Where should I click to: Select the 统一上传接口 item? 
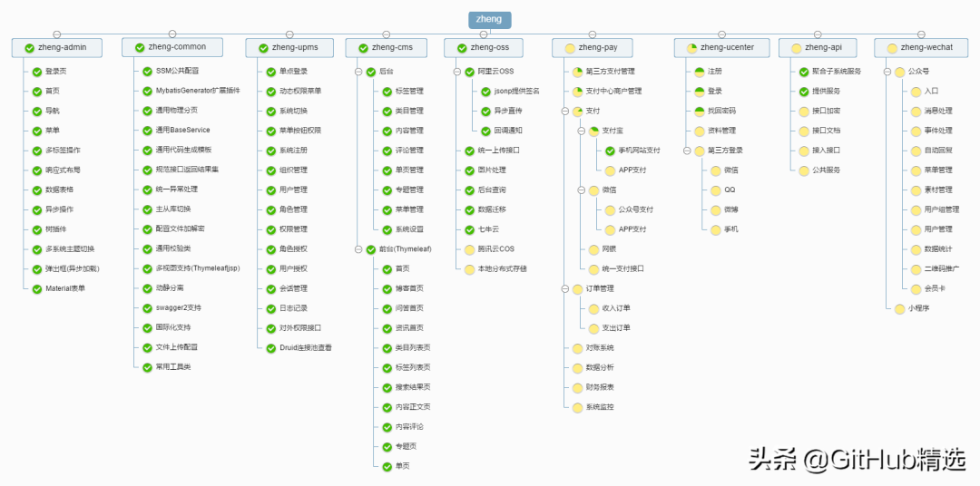[493, 151]
